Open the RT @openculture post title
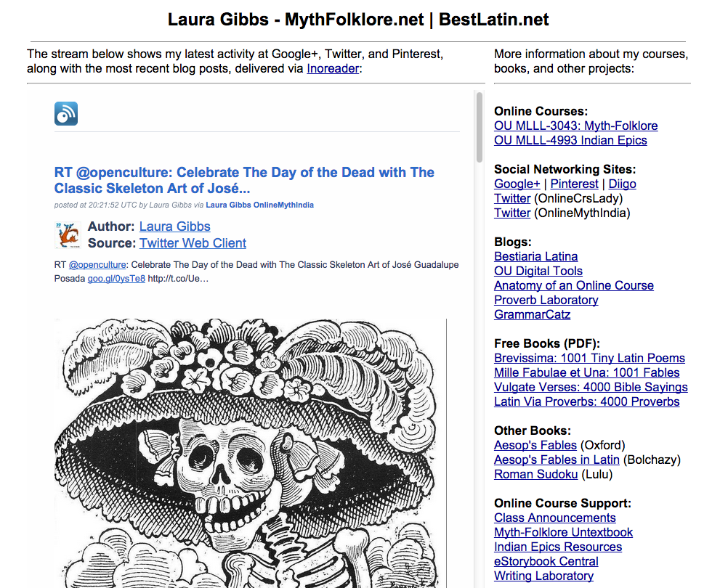720x588 pixels. tap(244, 180)
